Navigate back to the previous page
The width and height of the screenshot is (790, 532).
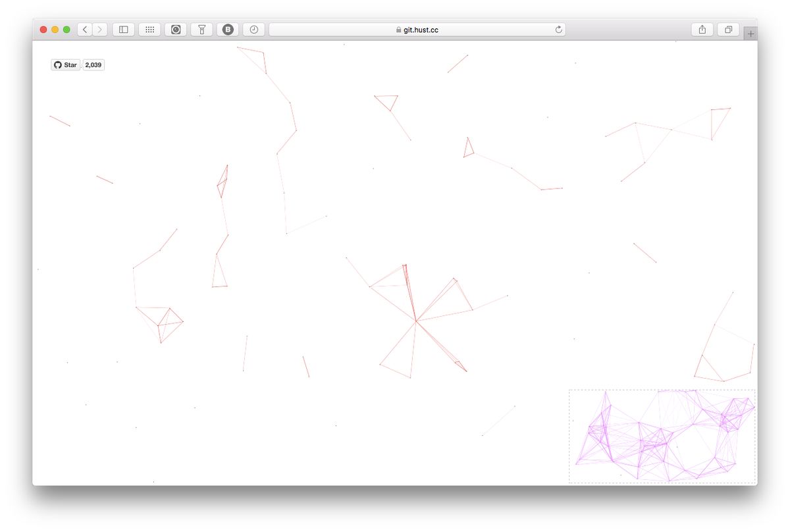[84, 29]
